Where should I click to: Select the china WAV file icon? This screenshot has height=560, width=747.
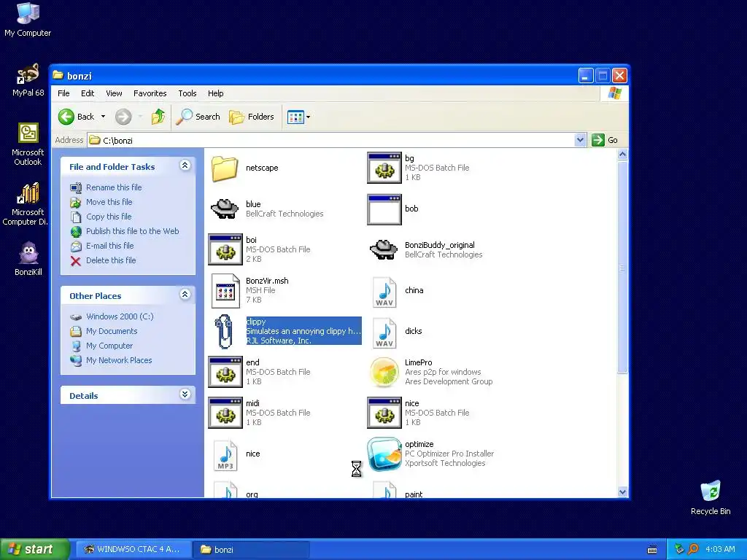click(384, 292)
